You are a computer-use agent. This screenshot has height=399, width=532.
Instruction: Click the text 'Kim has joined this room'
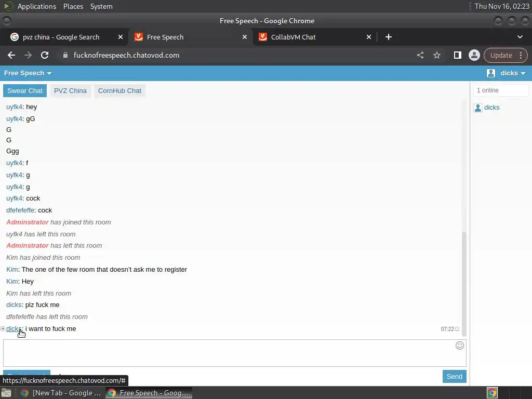point(43,258)
